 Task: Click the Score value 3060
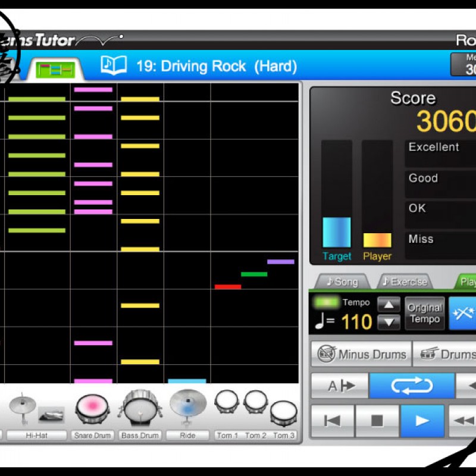click(x=446, y=121)
